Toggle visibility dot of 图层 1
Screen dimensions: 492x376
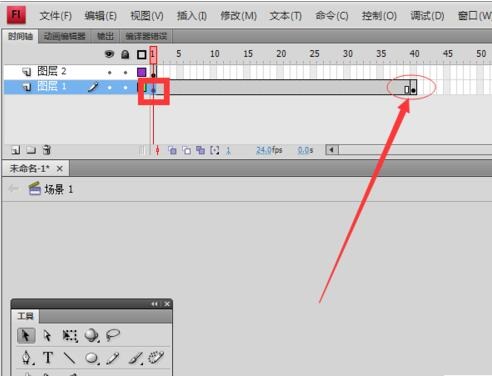click(x=109, y=87)
